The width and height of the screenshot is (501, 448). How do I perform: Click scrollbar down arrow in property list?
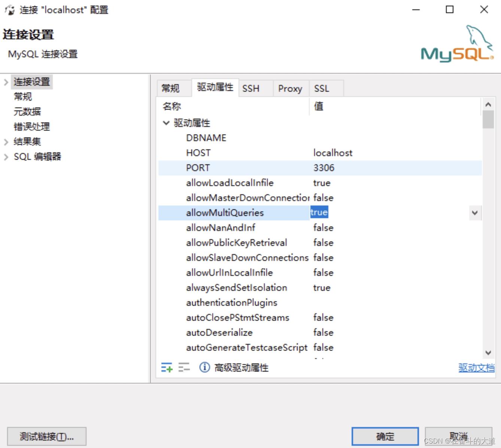coord(488,353)
